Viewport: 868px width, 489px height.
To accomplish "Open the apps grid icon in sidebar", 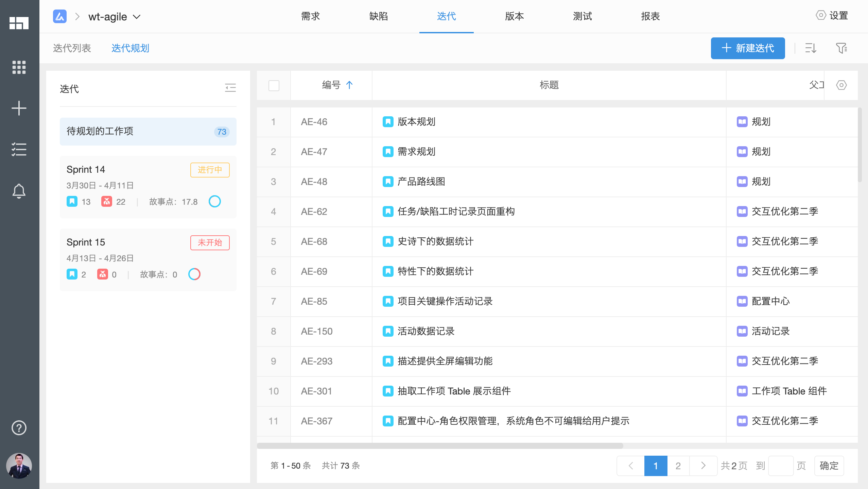I will [19, 67].
